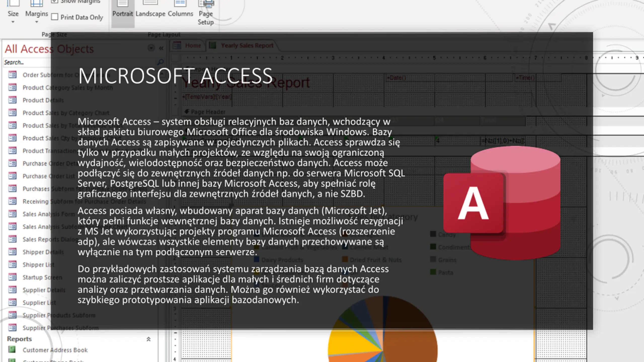
Task: Click the form icon beside Purchases Subform
Action: click(x=12, y=189)
